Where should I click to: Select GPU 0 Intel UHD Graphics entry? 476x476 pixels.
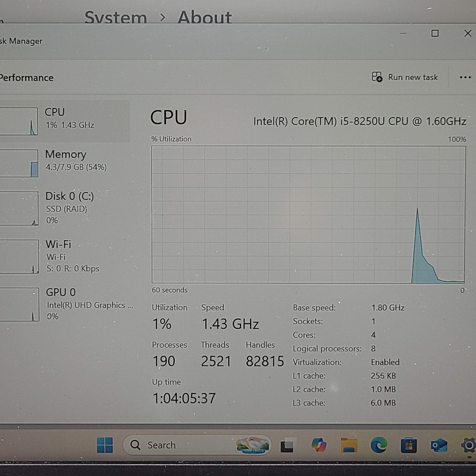[x=67, y=304]
